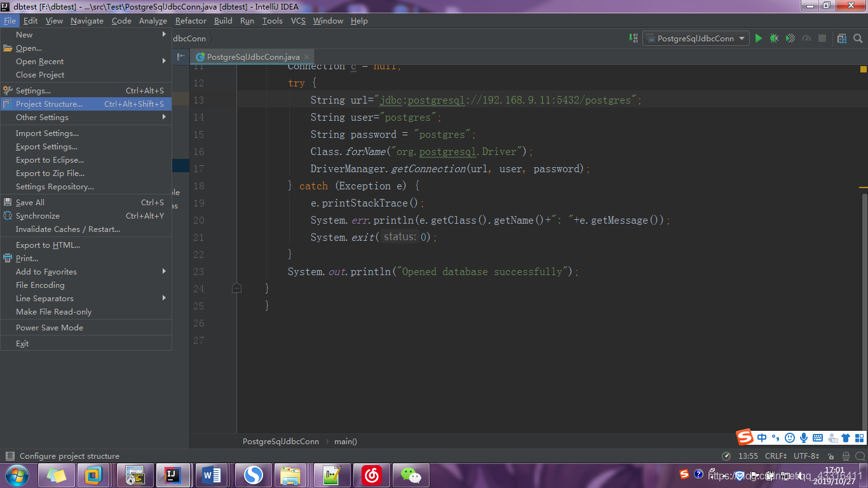Open Import Settings entry

pos(86,133)
